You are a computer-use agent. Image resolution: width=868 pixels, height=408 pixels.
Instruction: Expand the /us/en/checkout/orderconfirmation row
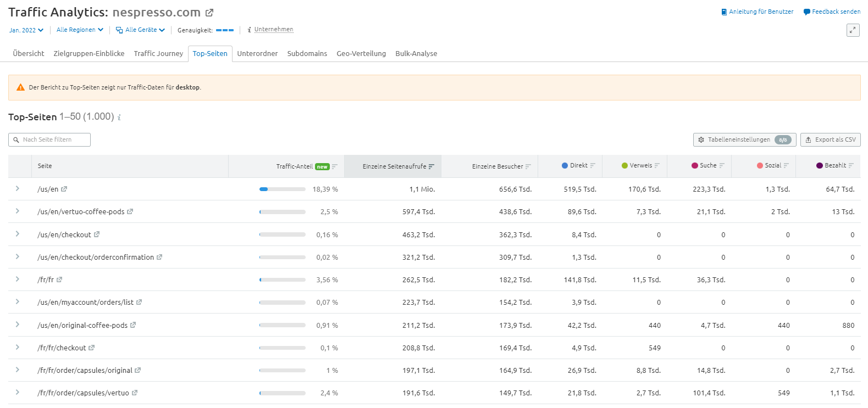click(18, 256)
